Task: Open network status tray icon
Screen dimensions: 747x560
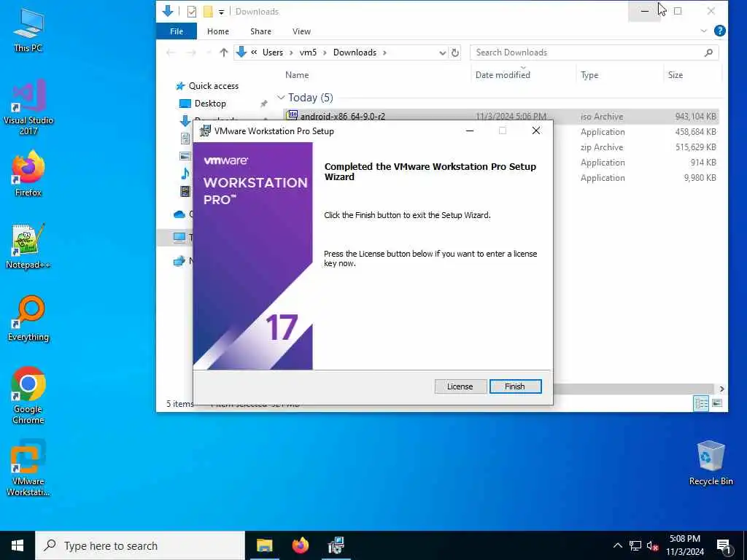Action: tap(635, 545)
